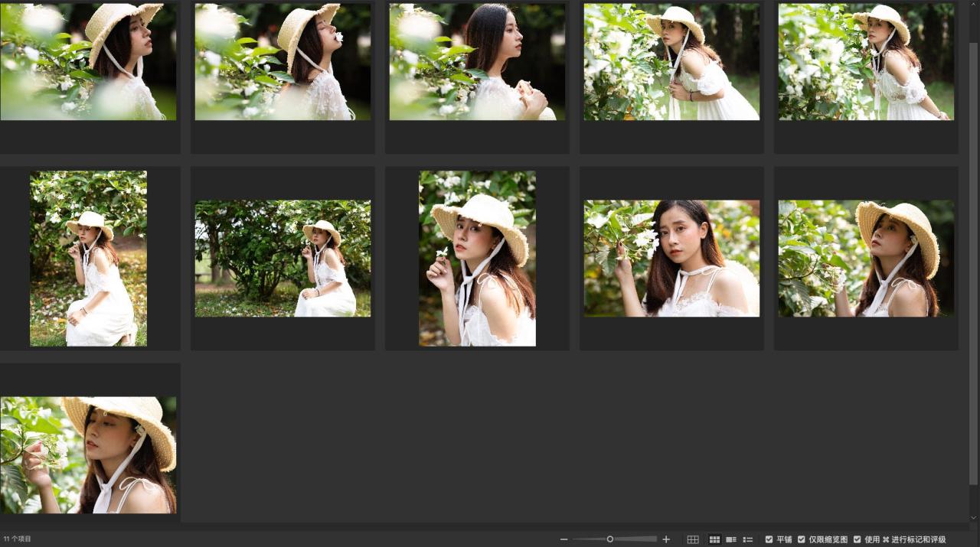Toggle the 平铺 checkbox
This screenshot has width=980, height=547.
click(769, 539)
